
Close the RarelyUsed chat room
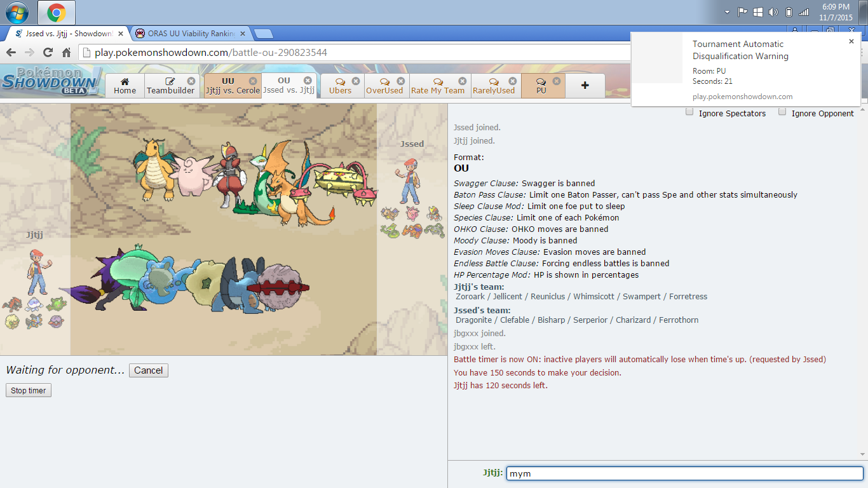click(512, 81)
